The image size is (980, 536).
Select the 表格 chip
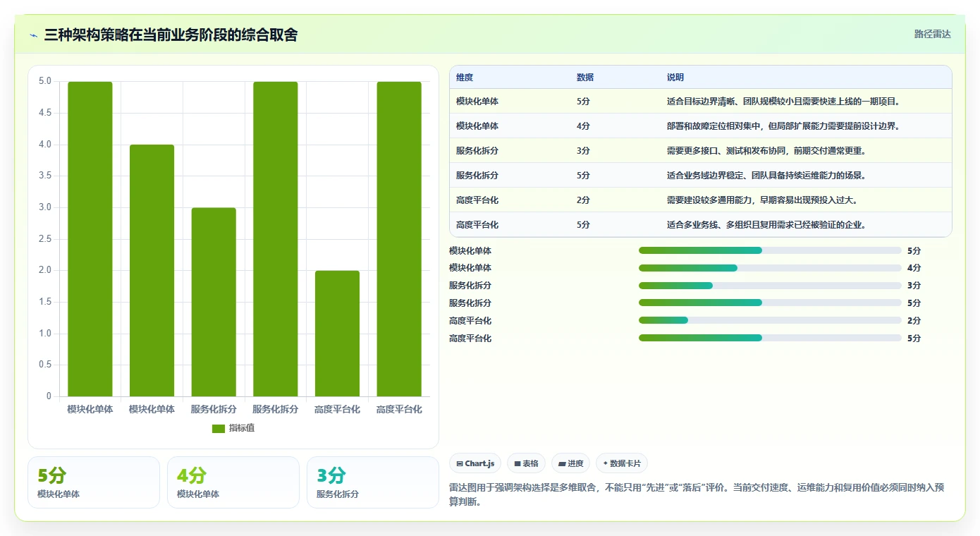pyautogui.click(x=526, y=463)
